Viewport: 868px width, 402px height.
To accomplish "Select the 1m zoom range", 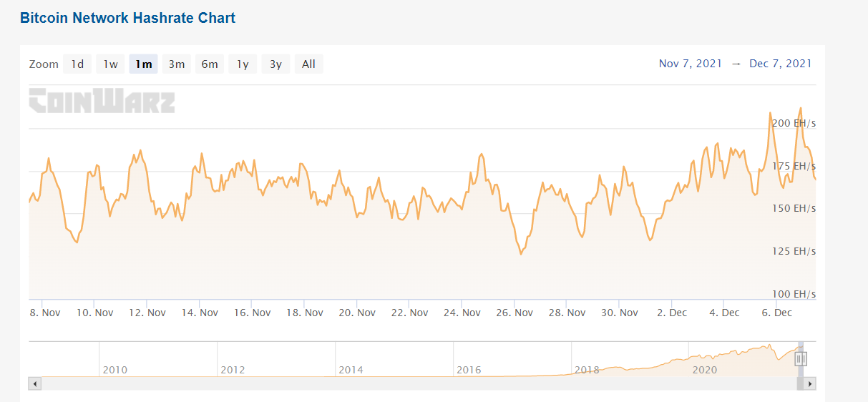I will (x=143, y=64).
